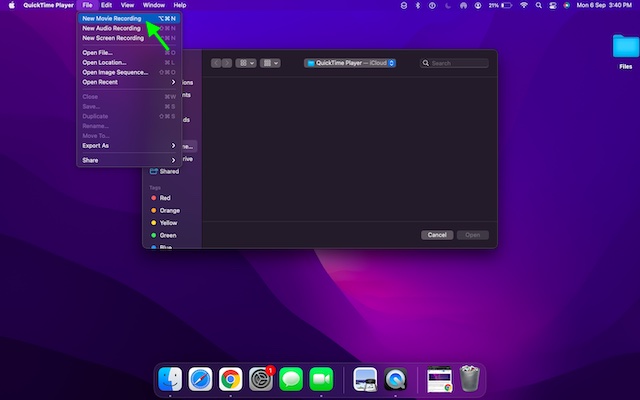Select the Red tag
Viewport: 640px width, 400px height.
[165, 198]
